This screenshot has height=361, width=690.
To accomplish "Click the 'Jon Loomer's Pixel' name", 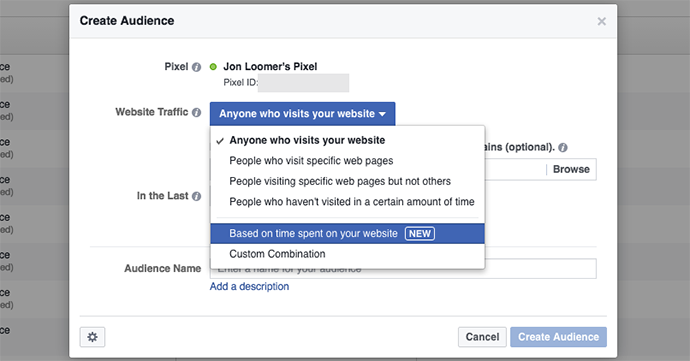I will (270, 67).
